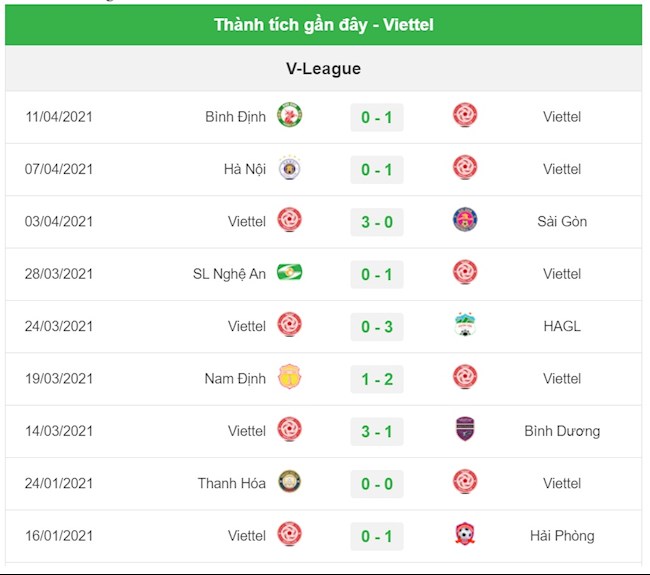Viewport: 650px width, 575px height.
Task: Click the Hà Nội team name
Action: pyautogui.click(x=245, y=169)
